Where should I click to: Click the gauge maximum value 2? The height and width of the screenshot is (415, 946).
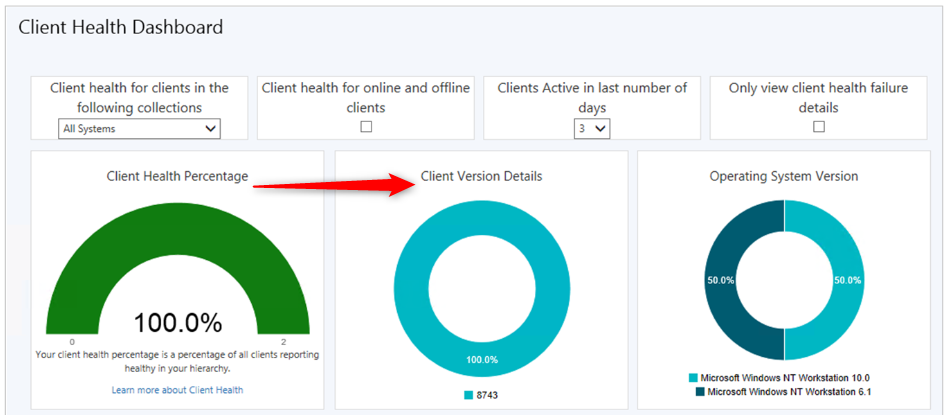283,341
